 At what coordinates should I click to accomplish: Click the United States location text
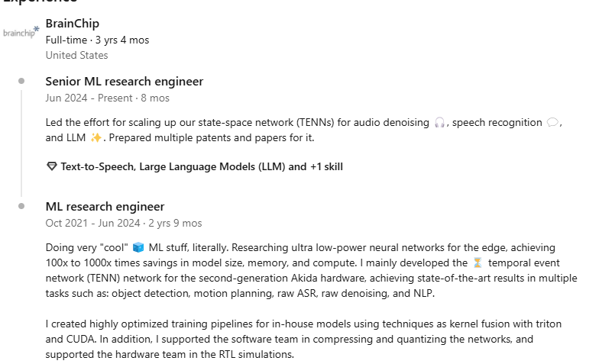coord(76,55)
